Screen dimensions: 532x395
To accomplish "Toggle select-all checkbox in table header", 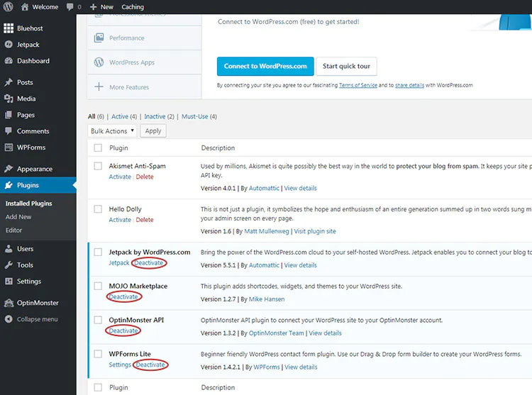I will (x=98, y=148).
